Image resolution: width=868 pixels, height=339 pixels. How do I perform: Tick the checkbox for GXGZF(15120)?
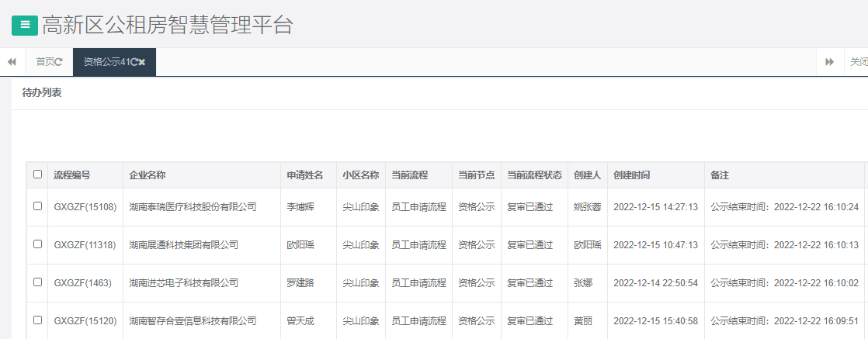click(37, 320)
